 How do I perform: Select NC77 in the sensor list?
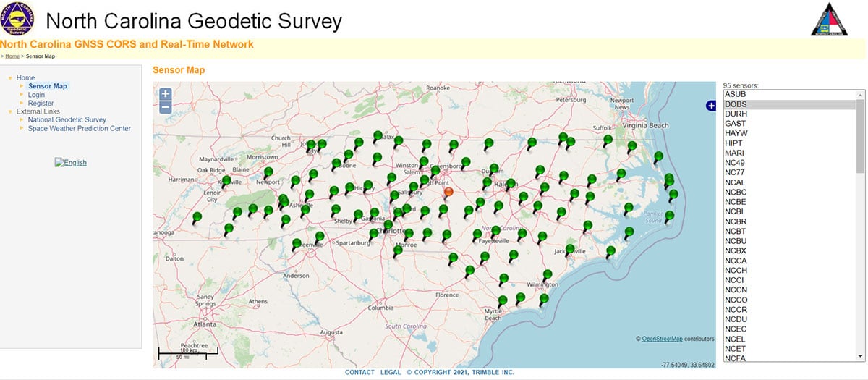pos(789,173)
